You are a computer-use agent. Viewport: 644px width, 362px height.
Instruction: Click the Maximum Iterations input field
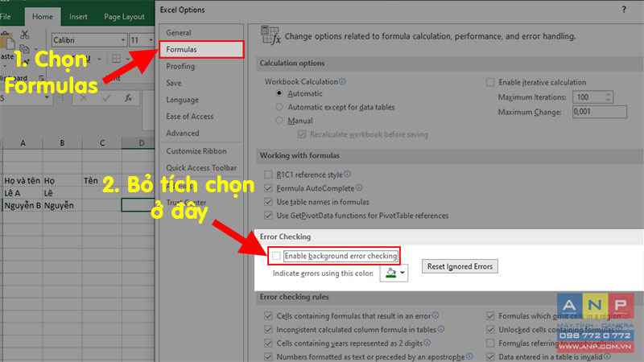pos(589,97)
